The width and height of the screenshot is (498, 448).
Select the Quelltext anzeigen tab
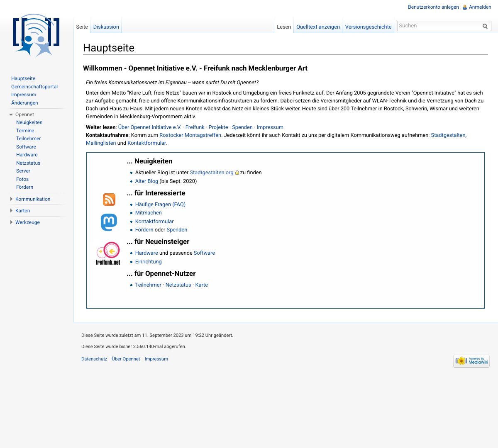point(318,27)
